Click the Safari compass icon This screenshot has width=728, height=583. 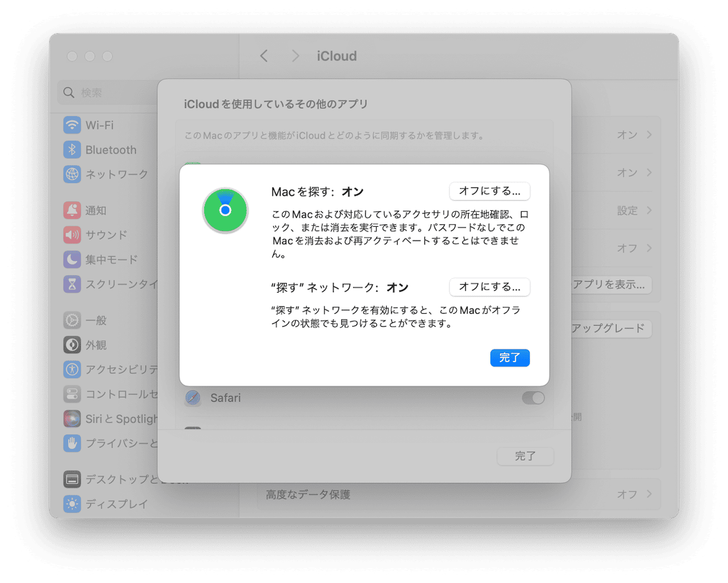point(193,398)
